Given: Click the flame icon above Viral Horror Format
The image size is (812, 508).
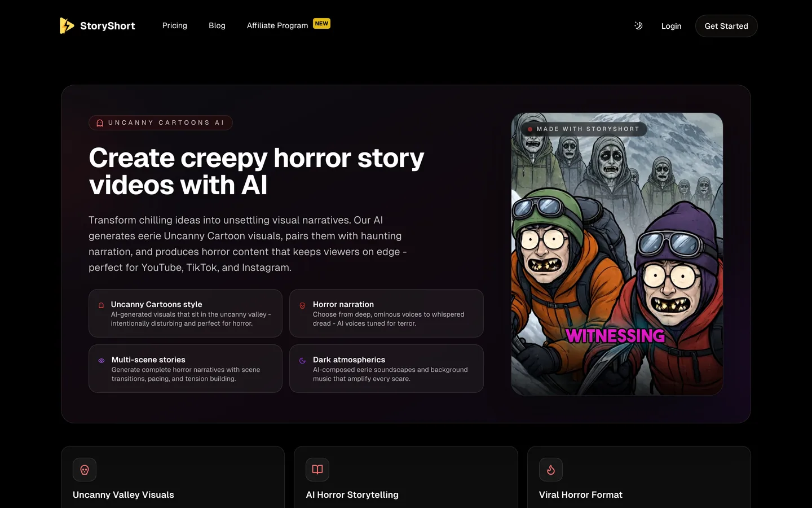Looking at the screenshot, I should (551, 470).
